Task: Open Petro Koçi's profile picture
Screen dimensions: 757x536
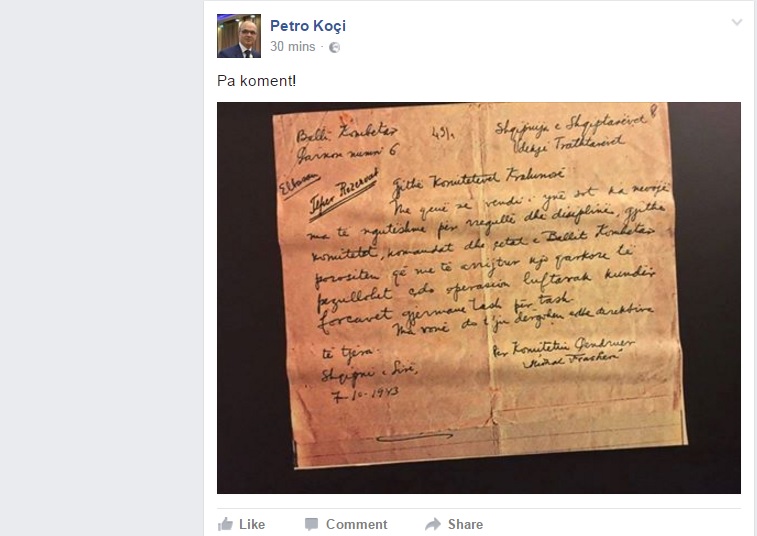Action: pyautogui.click(x=239, y=36)
